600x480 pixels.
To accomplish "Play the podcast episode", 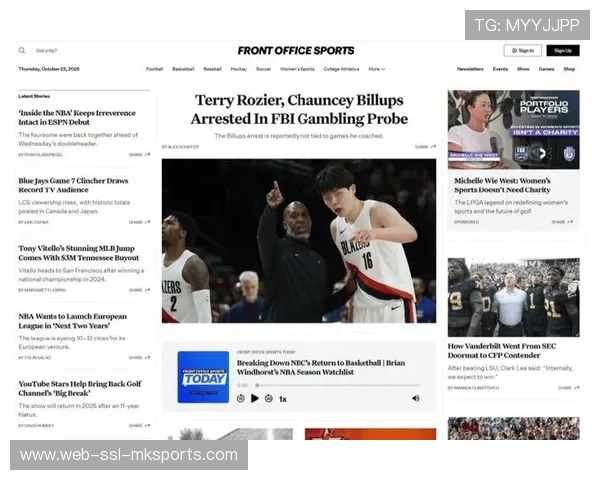I will pos(254,398).
